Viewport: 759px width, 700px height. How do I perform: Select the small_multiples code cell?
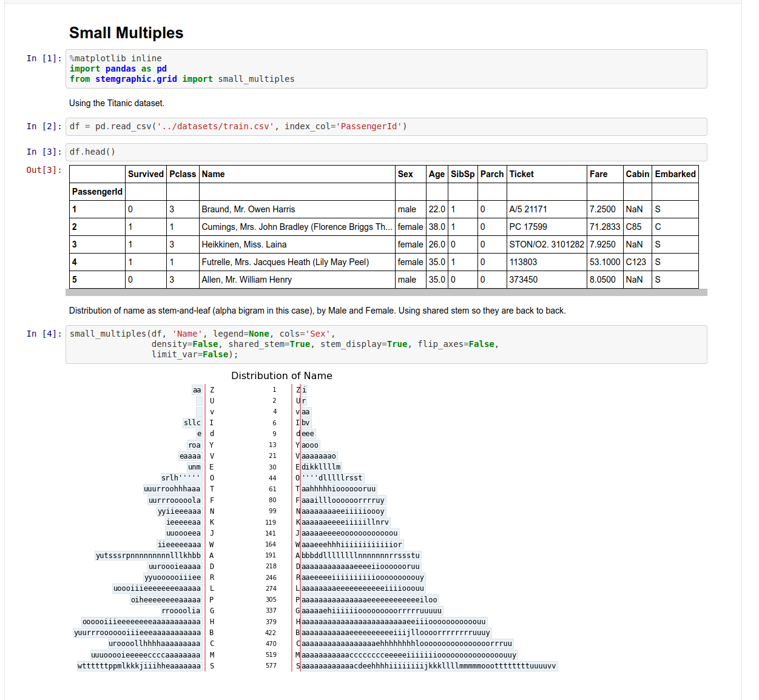point(386,344)
